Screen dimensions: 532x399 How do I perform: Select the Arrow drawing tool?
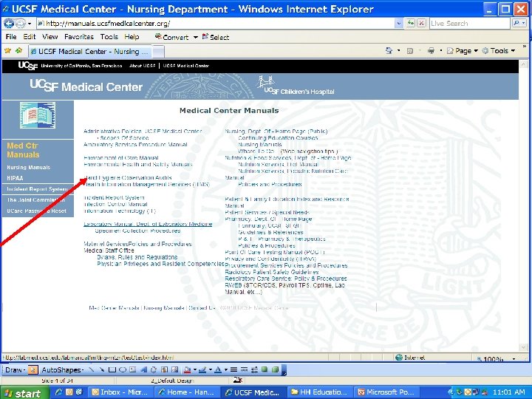point(101,369)
